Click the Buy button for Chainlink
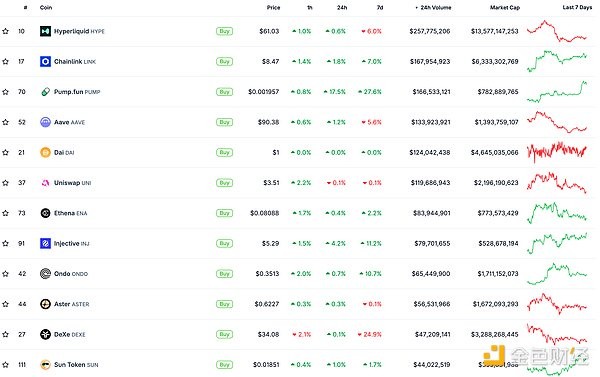 [224, 61]
